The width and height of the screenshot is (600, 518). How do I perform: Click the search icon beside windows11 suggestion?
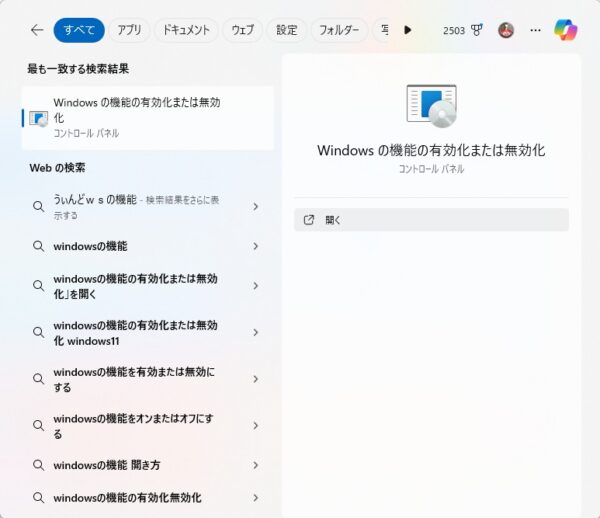(x=38, y=332)
